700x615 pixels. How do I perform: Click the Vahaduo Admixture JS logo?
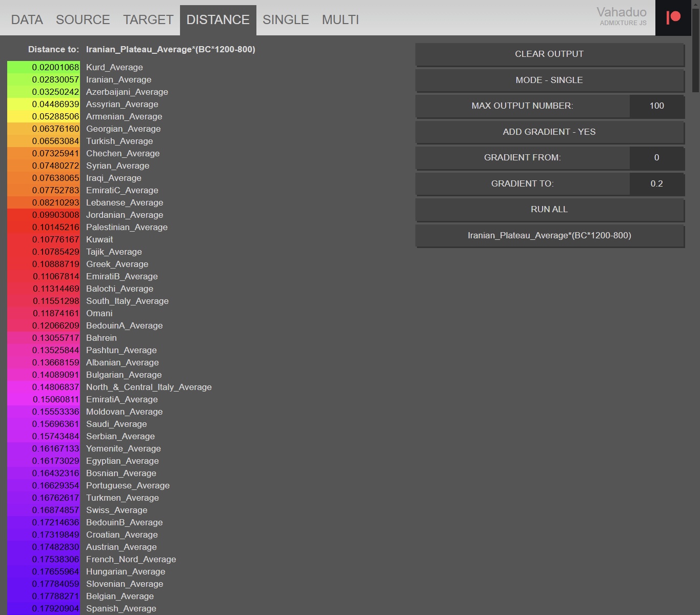coord(622,16)
